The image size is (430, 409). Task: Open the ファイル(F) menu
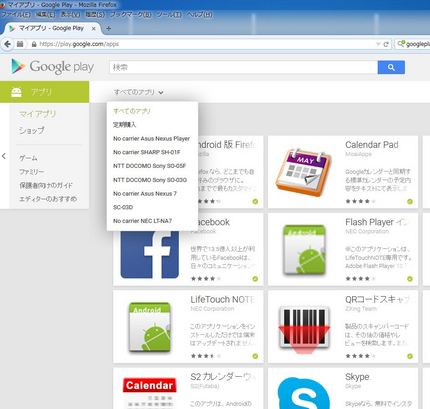point(16,14)
